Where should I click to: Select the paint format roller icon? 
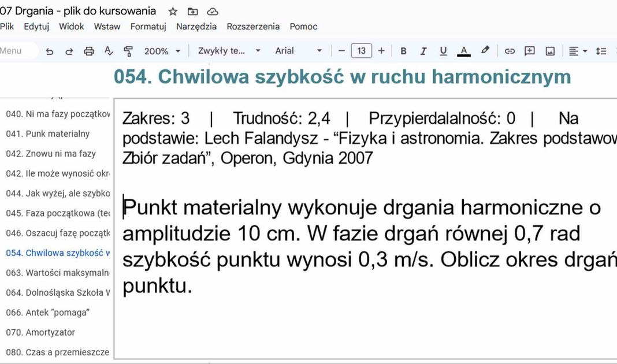click(128, 51)
